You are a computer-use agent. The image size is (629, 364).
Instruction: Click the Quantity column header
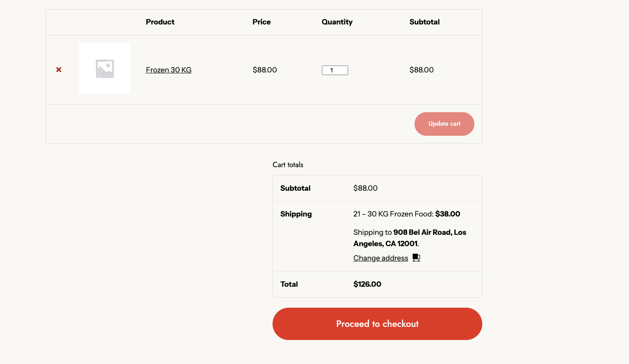pos(337,22)
